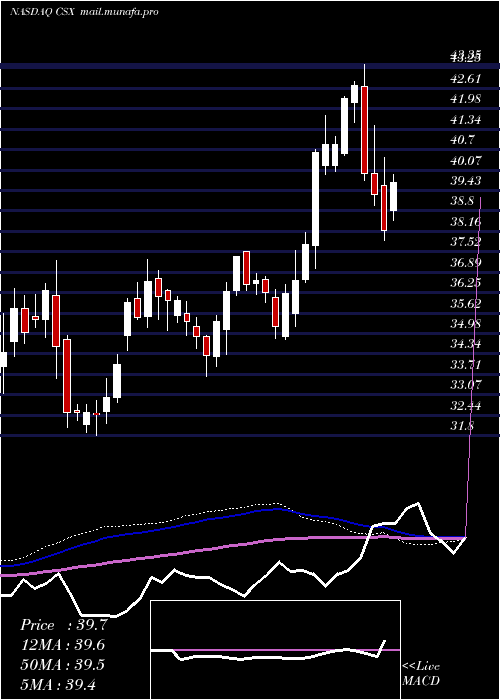The image size is (500, 700).
Task: Click the 38.8 price level label
Action: [x=462, y=201]
